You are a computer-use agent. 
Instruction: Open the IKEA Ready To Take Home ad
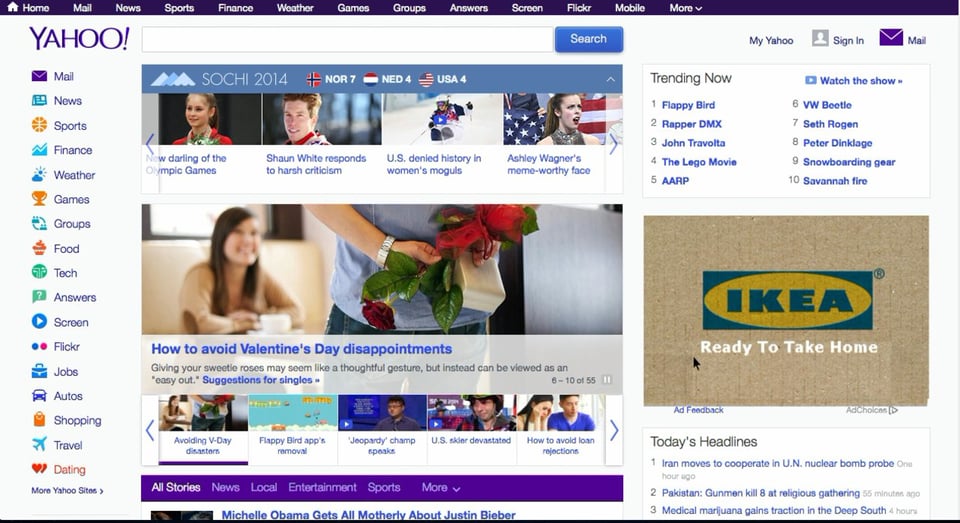(786, 310)
